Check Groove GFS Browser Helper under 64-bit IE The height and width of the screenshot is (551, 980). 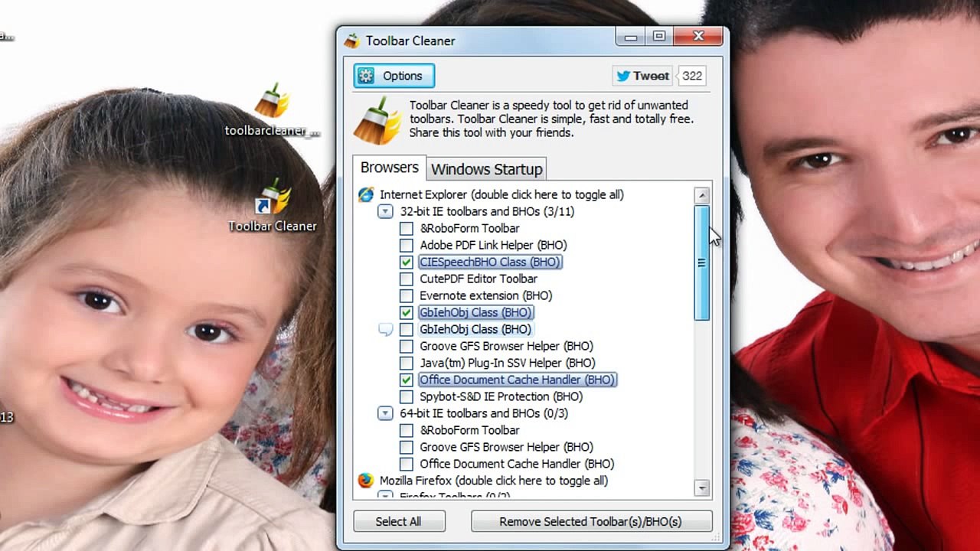407,447
